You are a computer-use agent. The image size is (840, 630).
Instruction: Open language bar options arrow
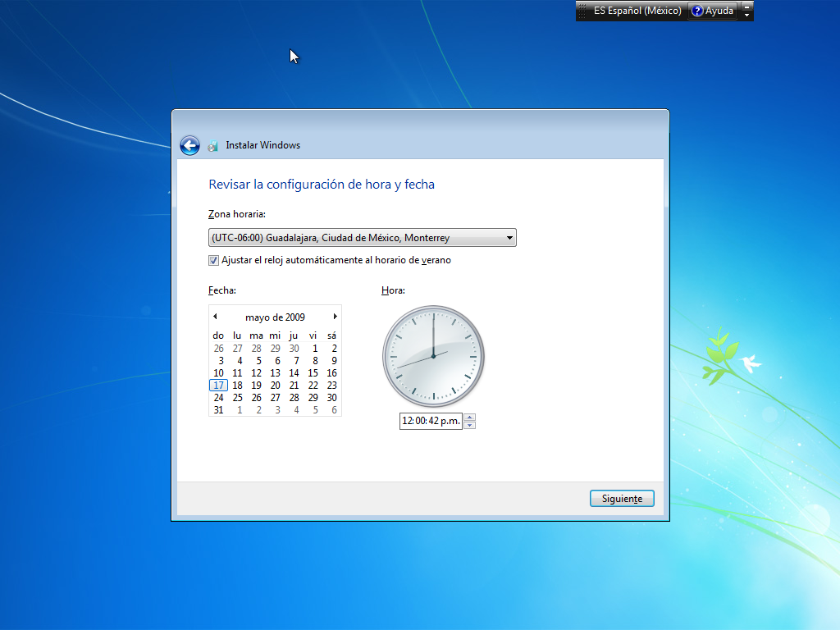point(746,15)
